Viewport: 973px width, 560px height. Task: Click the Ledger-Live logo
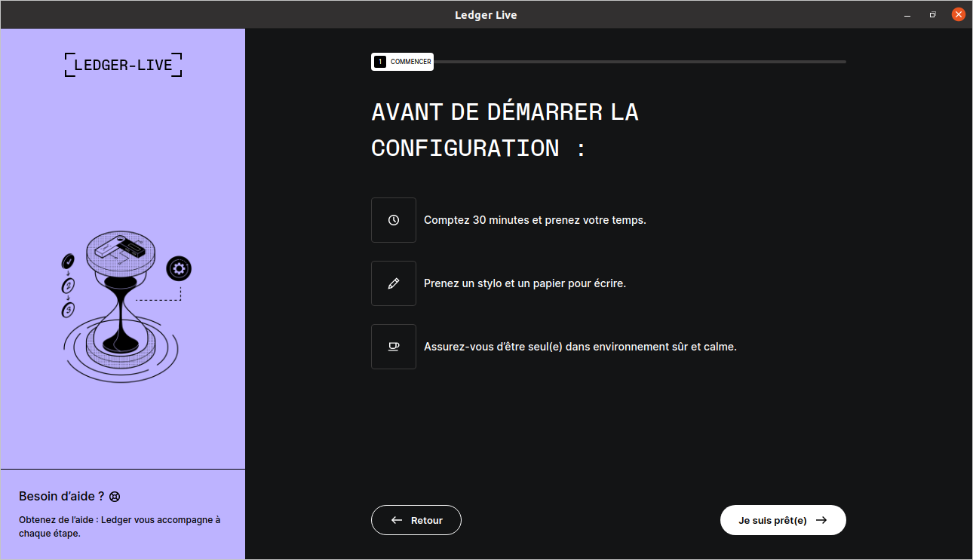123,65
